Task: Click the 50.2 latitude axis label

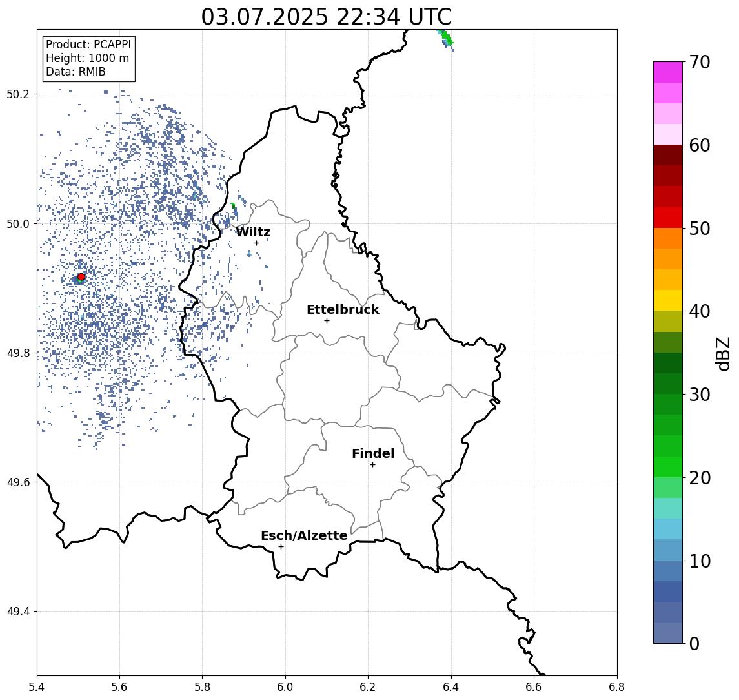Action: click(18, 94)
